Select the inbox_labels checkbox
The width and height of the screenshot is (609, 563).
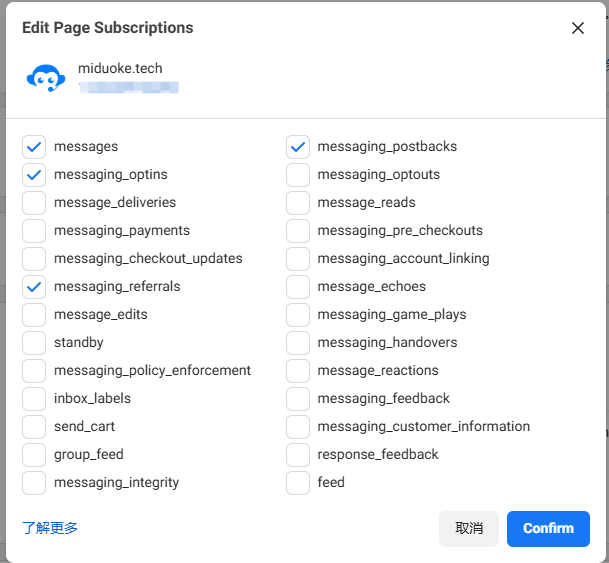[34, 399]
